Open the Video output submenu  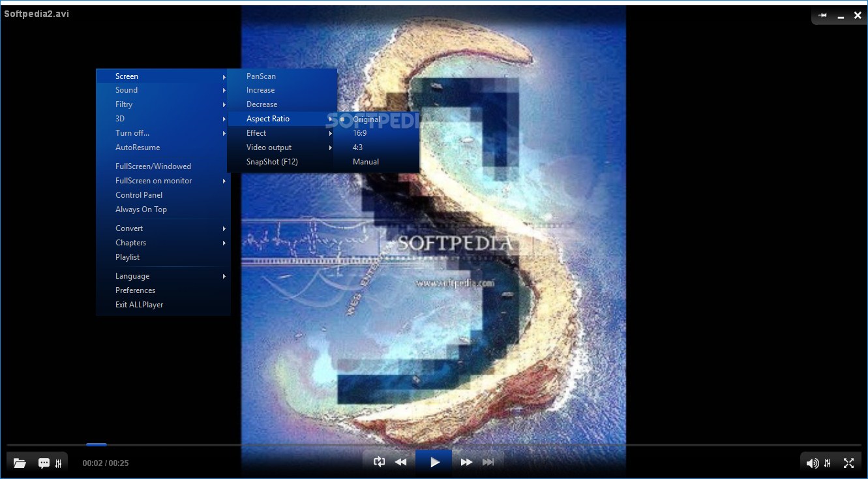tap(282, 147)
